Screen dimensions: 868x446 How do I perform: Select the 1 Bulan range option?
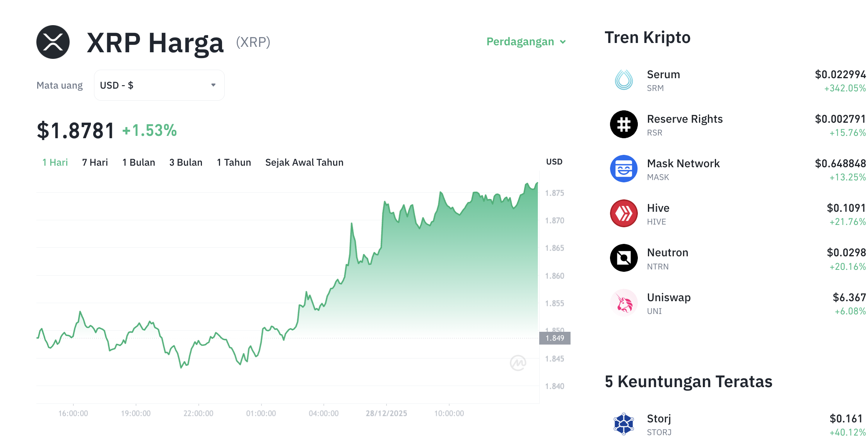coord(138,162)
